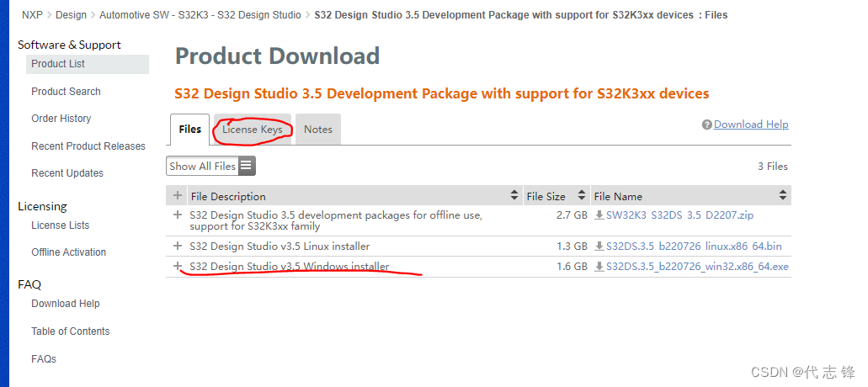Open Table of Contents in the sidebar

pyautogui.click(x=71, y=331)
